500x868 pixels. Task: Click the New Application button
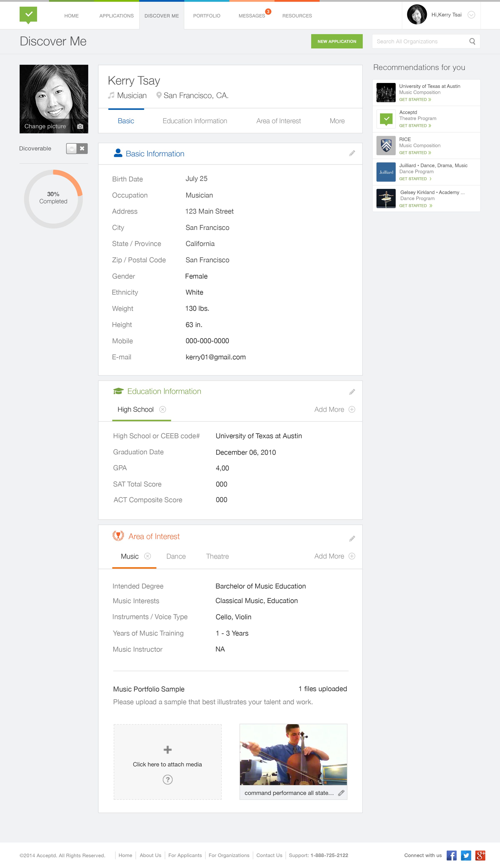[x=336, y=41]
